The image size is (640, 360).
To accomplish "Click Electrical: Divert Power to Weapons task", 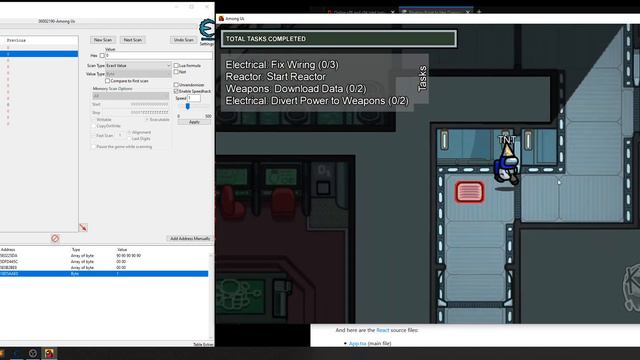I will pos(317,101).
